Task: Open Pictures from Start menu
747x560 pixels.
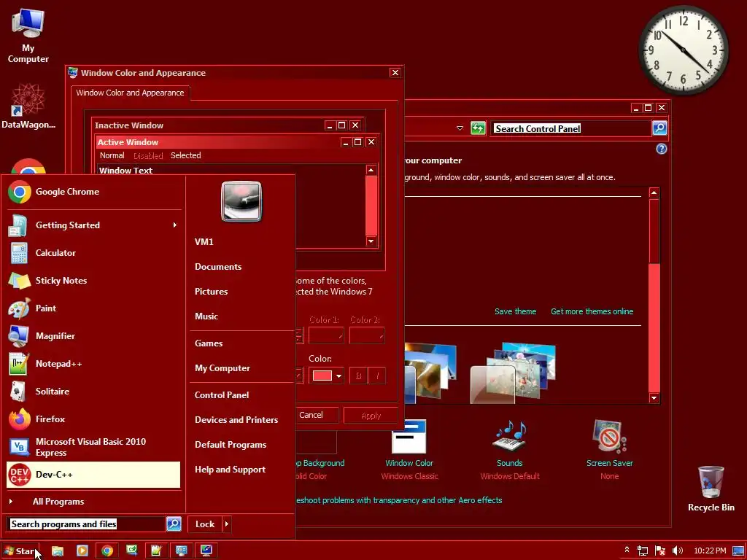Action: [211, 292]
